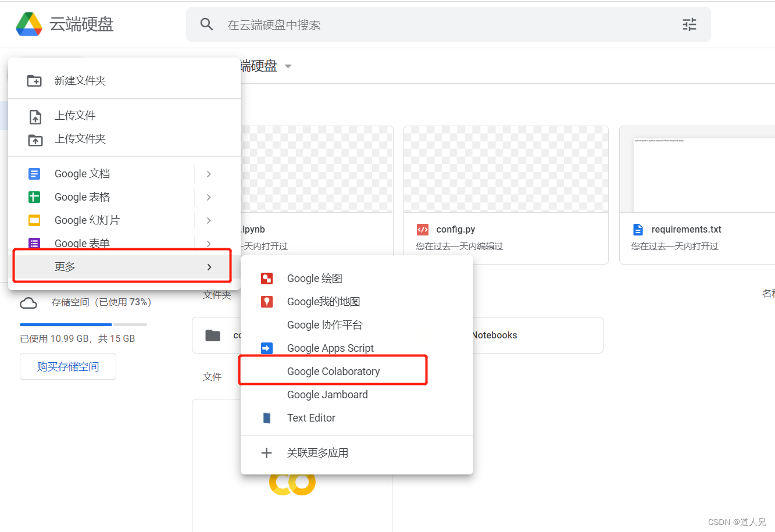
Task: Click the 云端硬盘 title text
Action: (x=81, y=24)
